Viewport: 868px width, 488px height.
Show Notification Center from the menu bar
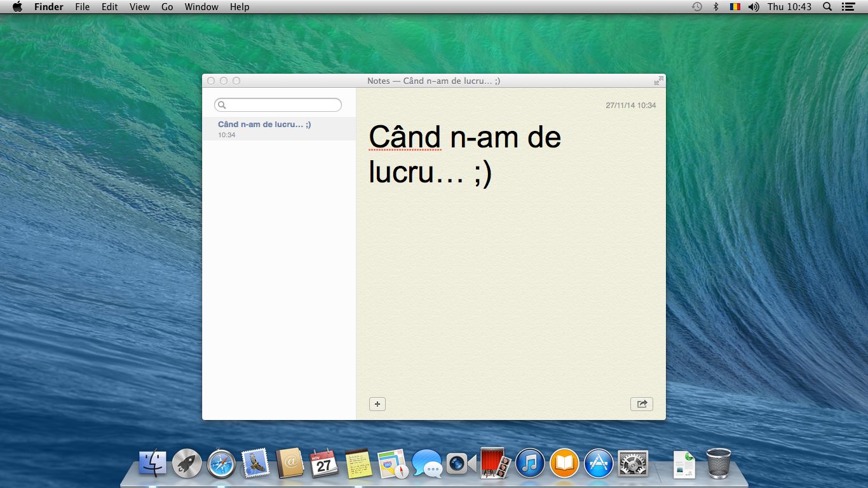(x=848, y=7)
